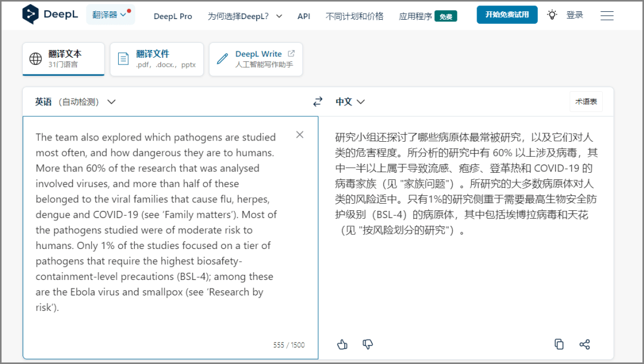Rate the translation with thumbs up

(342, 344)
